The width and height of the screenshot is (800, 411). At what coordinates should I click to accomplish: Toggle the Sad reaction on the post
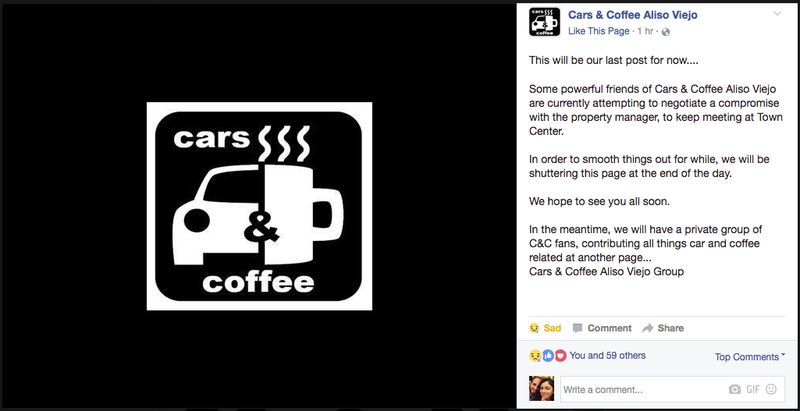(545, 328)
